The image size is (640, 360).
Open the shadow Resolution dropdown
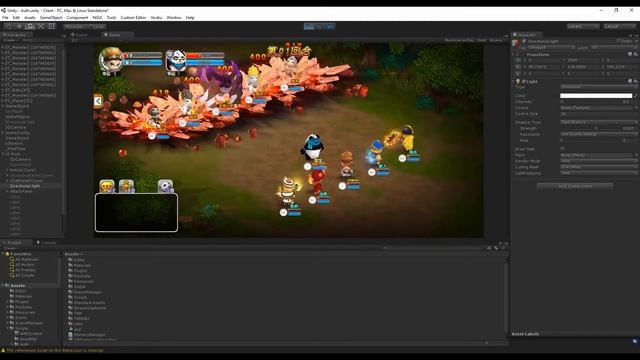click(x=598, y=134)
